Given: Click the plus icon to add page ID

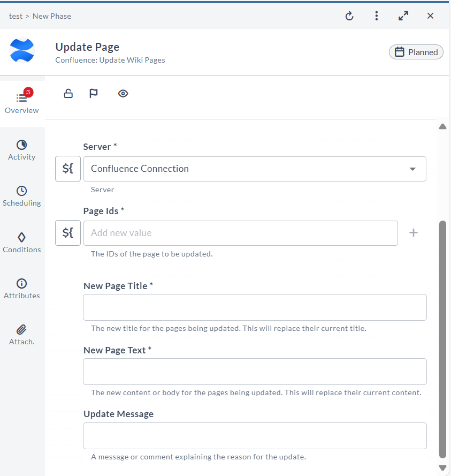Looking at the screenshot, I should tap(414, 233).
